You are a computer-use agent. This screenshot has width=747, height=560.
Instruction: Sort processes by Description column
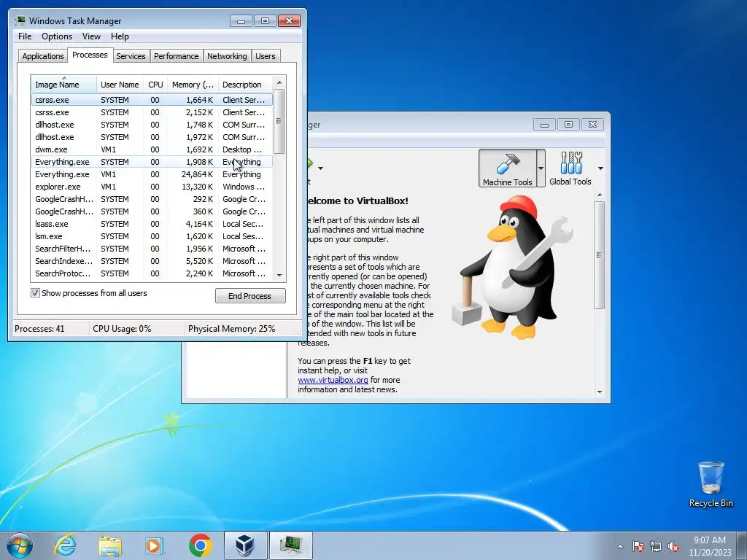click(245, 85)
